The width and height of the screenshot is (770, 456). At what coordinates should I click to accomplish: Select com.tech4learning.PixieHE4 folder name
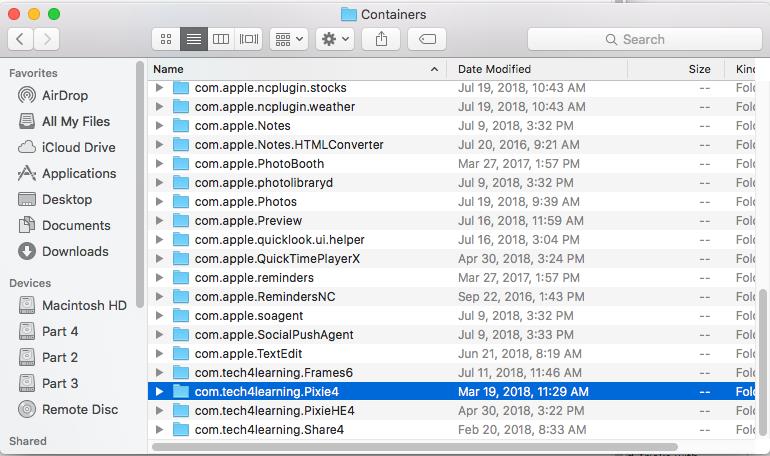pos(275,411)
